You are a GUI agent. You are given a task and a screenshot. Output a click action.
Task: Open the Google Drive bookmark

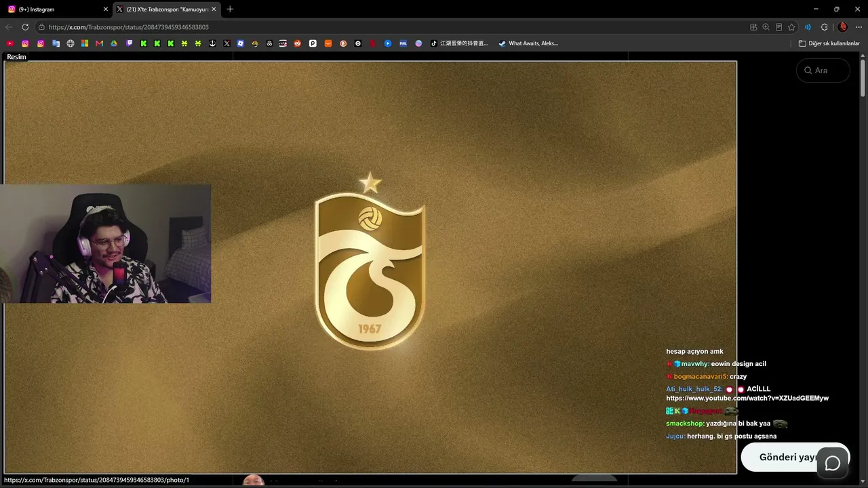114,43
